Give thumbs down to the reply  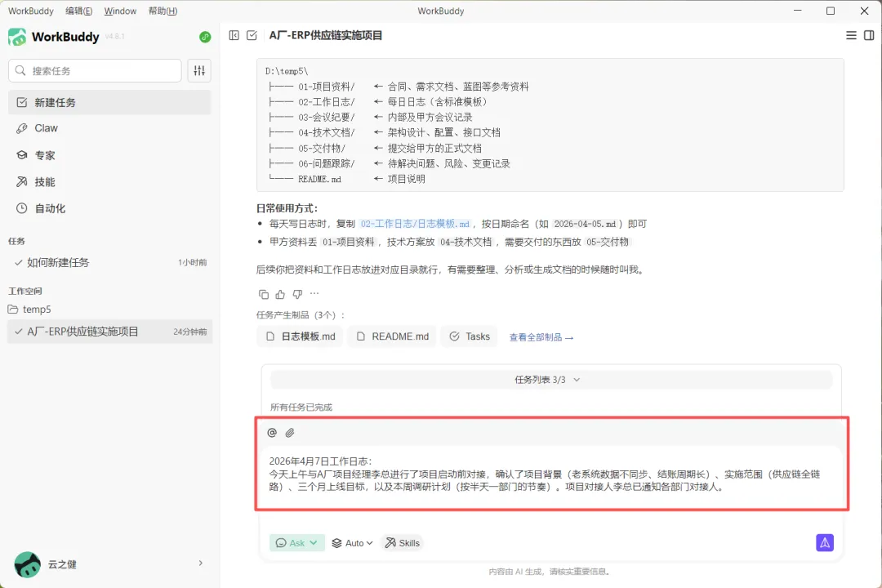tap(297, 294)
